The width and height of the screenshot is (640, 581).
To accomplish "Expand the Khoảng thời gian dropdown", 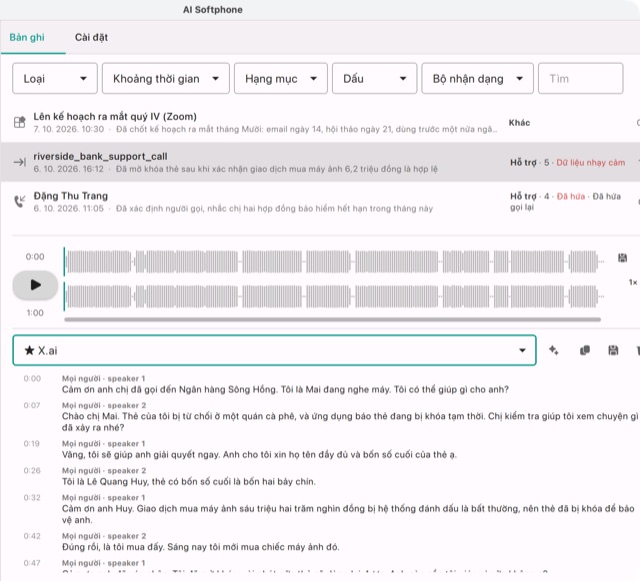I will (x=166, y=78).
